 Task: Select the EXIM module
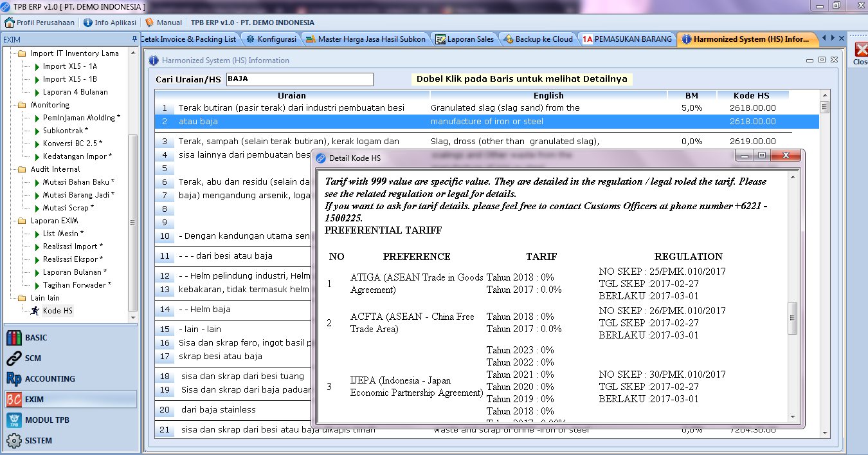point(14,400)
